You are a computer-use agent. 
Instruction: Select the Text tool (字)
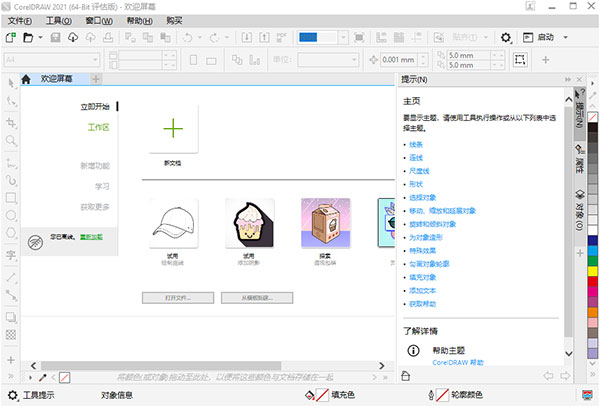[11, 254]
